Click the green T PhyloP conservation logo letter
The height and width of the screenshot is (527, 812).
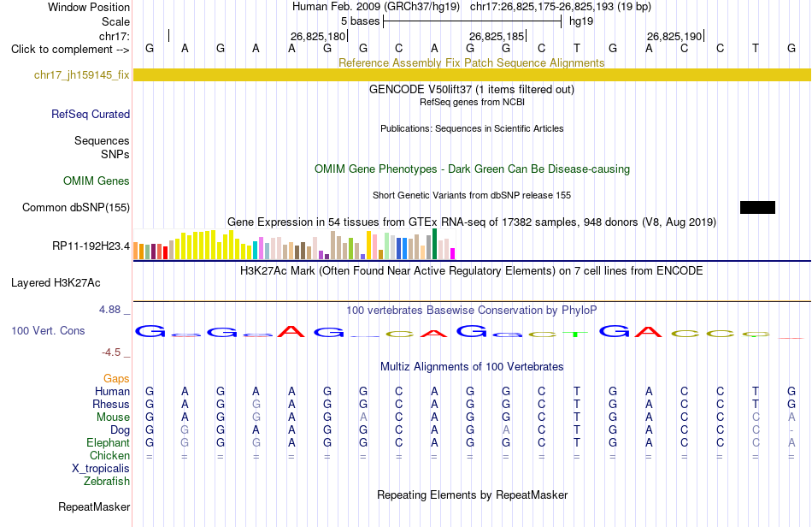[x=576, y=335]
